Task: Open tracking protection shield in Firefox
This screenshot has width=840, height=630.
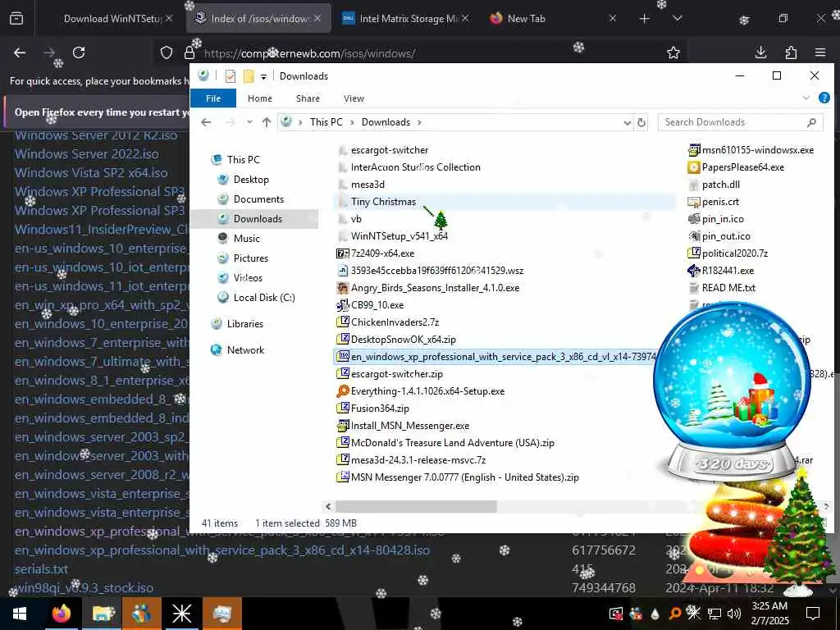Action: coord(167,52)
